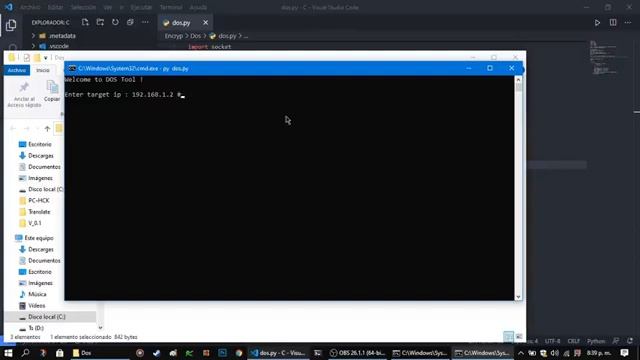The height and width of the screenshot is (360, 640).
Task: Open the Windows notification center
Action: (624, 353)
